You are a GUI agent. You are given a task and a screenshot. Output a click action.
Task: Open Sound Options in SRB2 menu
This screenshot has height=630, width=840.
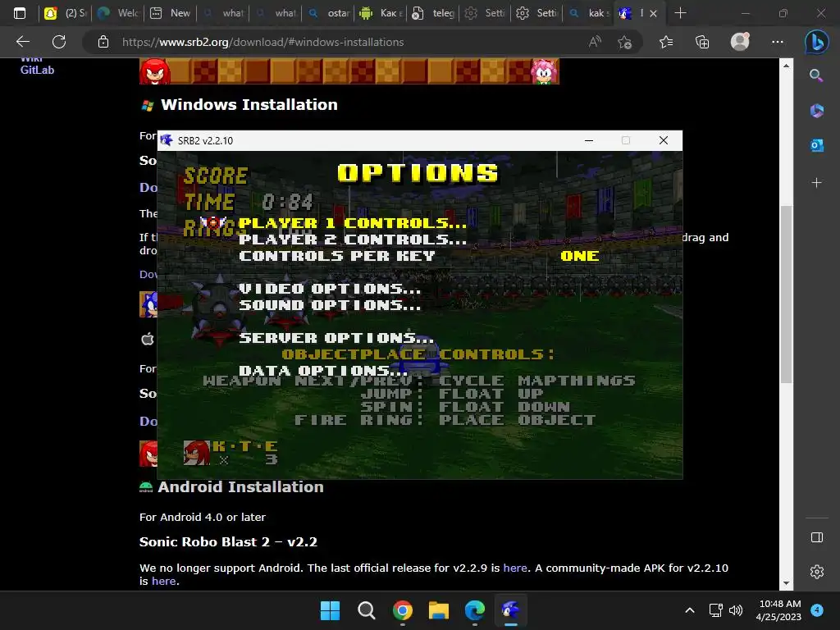click(330, 305)
